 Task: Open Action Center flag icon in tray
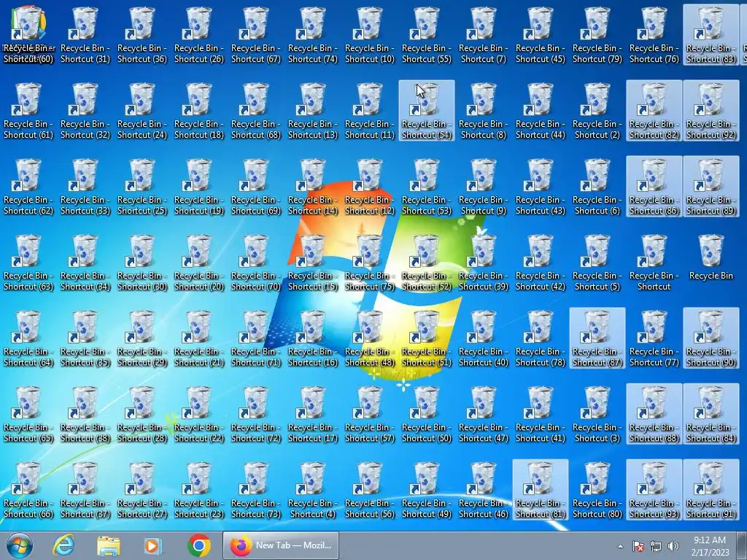(638, 547)
